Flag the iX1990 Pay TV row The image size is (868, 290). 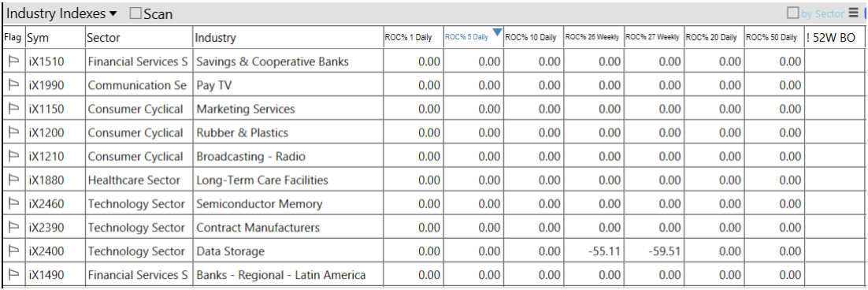14,85
